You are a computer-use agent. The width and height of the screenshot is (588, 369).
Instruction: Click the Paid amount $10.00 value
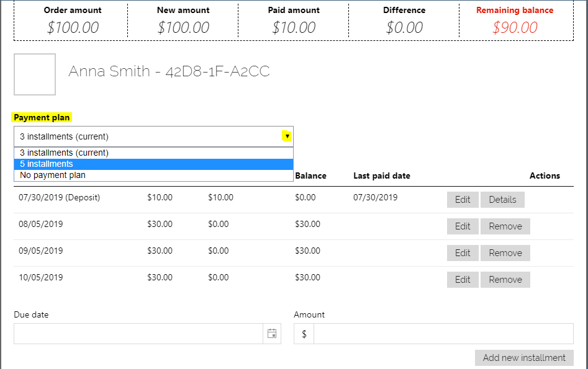[294, 27]
